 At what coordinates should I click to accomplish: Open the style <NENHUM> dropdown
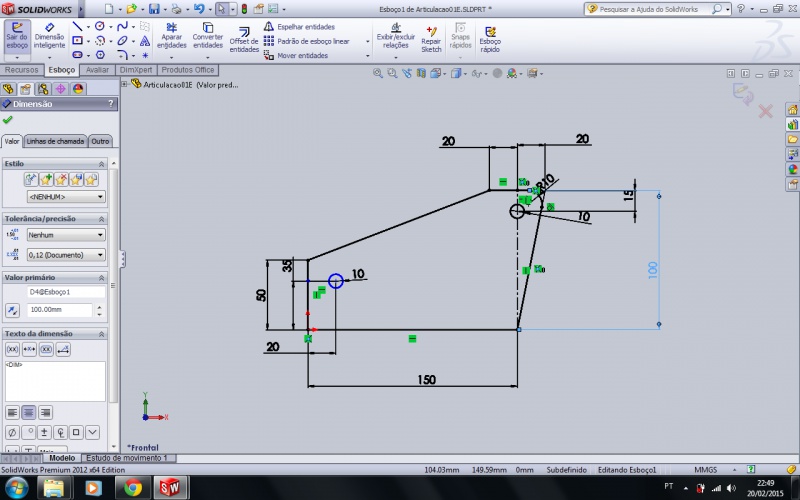point(66,196)
